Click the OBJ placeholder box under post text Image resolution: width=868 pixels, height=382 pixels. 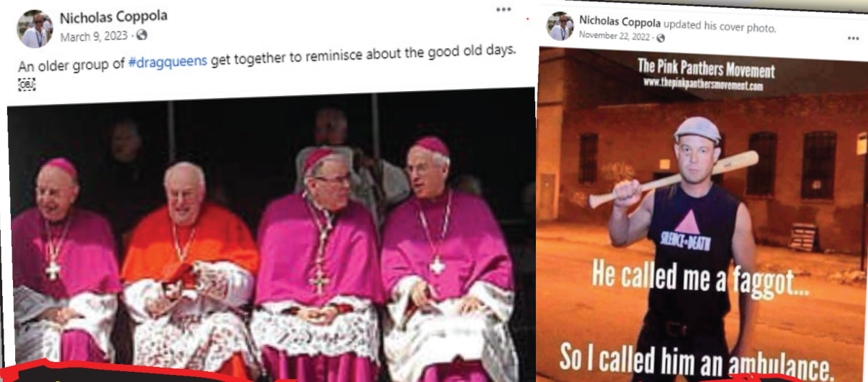(27, 84)
